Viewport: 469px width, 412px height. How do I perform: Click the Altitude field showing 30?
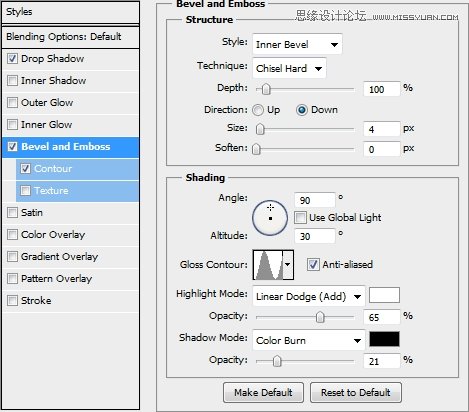click(315, 236)
